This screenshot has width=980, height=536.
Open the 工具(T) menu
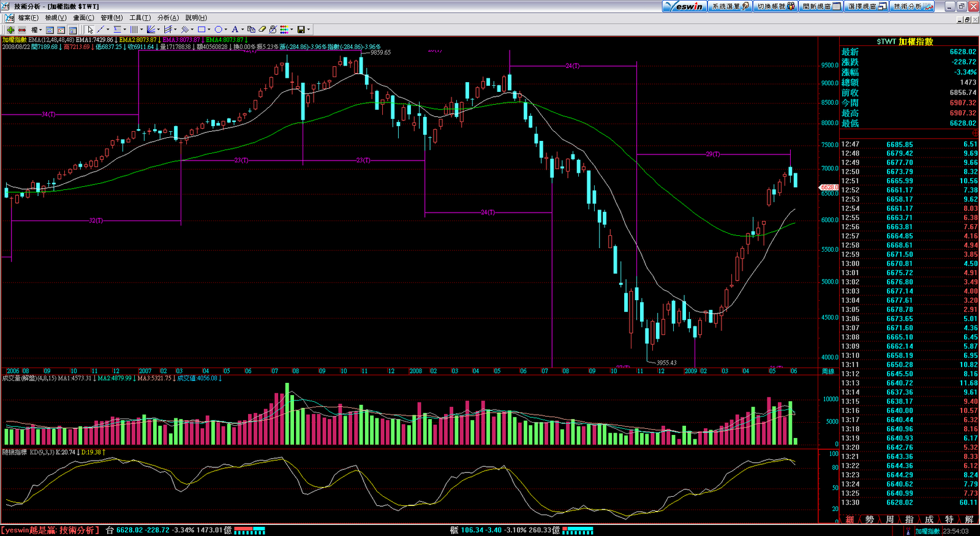click(x=140, y=18)
